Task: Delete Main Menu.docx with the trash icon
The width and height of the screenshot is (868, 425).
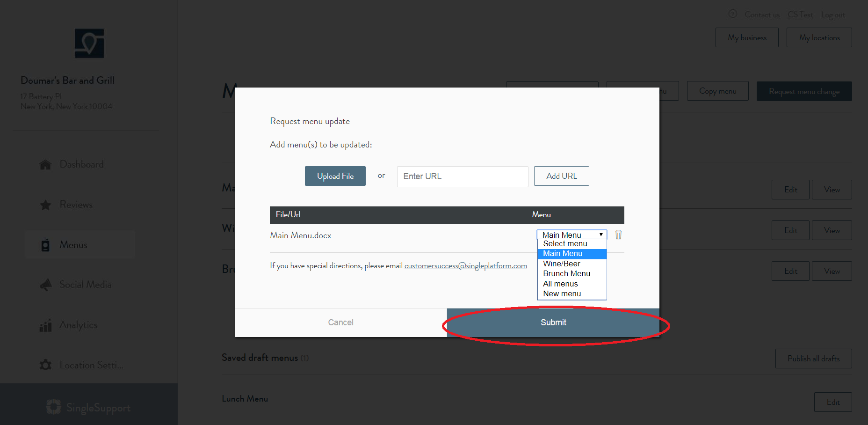Action: [x=618, y=235]
